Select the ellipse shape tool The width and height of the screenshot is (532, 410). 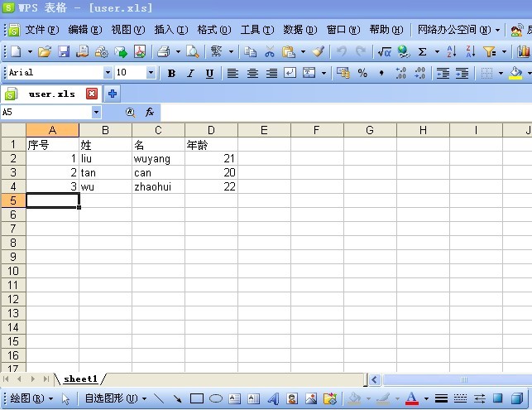(216, 398)
